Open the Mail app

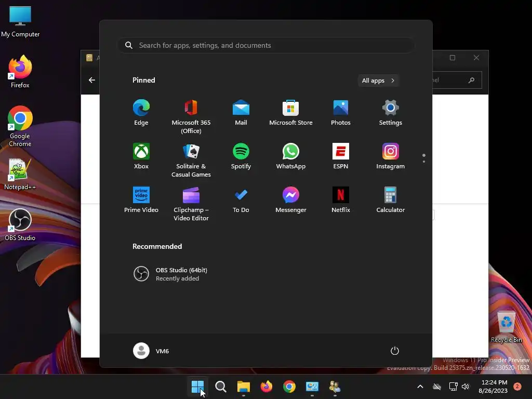point(241,113)
